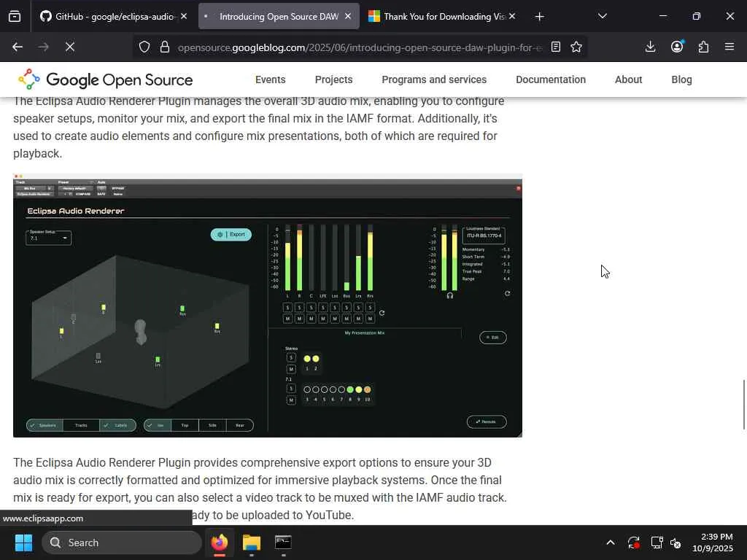Viewport: 747px width, 560px height.
Task: Open the terminal app in the taskbar
Action: (x=284, y=542)
